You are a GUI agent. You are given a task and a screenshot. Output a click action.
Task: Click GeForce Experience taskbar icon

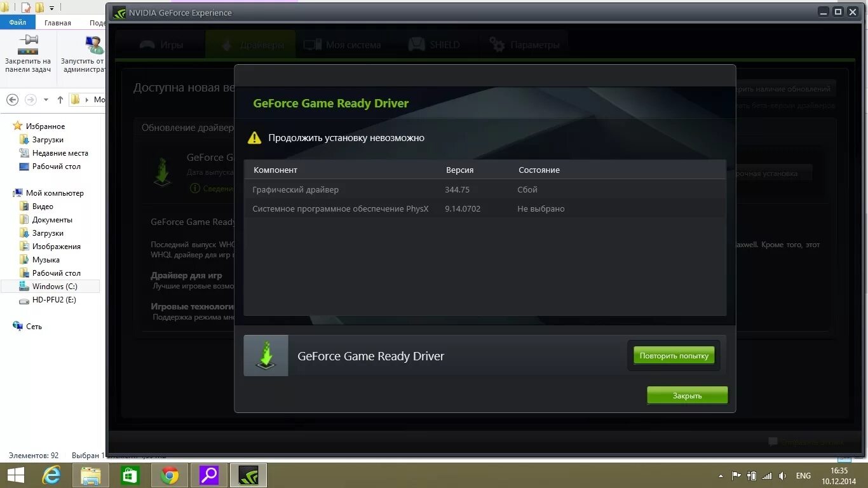248,475
